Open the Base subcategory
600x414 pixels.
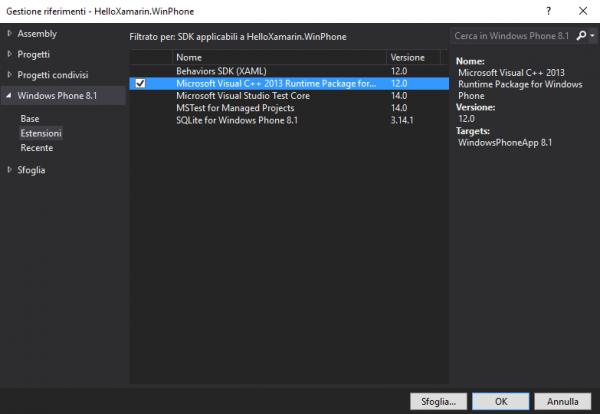point(30,119)
